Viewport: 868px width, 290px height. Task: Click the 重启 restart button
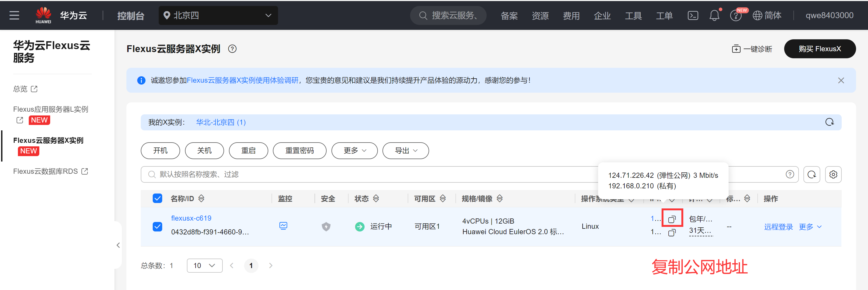pyautogui.click(x=248, y=151)
